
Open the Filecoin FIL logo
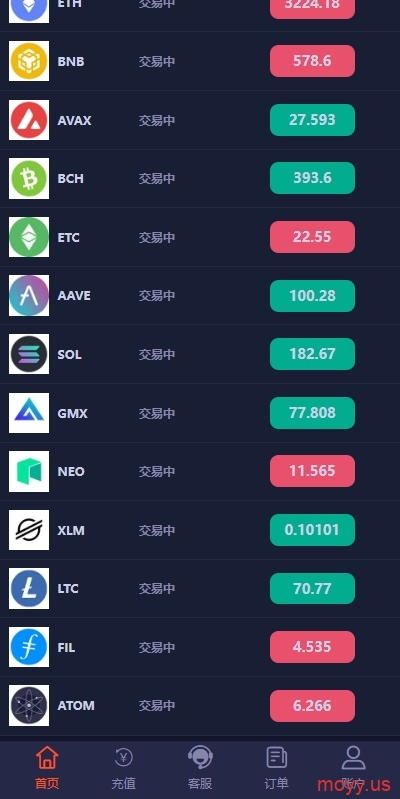pos(29,647)
